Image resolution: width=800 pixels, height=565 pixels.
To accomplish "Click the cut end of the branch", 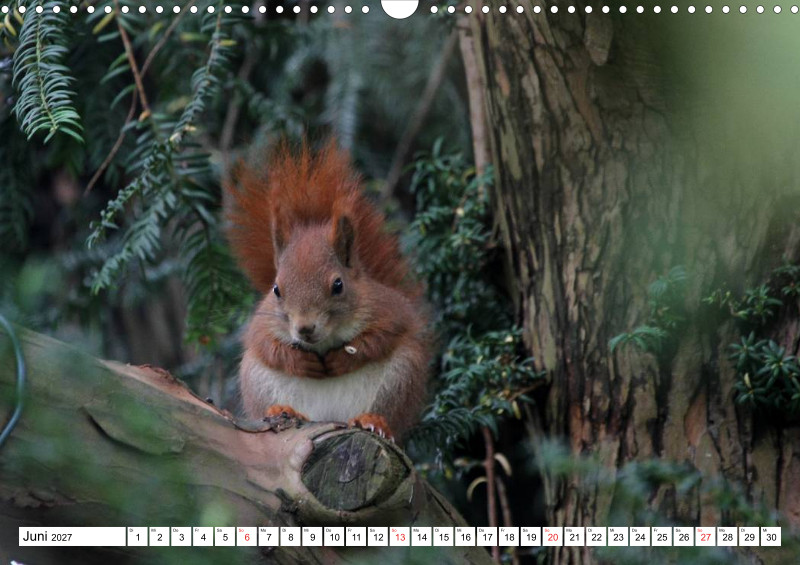I will click(352, 468).
